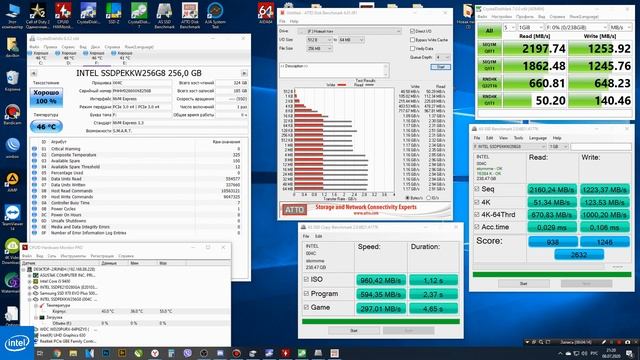
Task: Expand Intel Core i5 9400 node in HWMonitor
Action: [x=30, y=281]
